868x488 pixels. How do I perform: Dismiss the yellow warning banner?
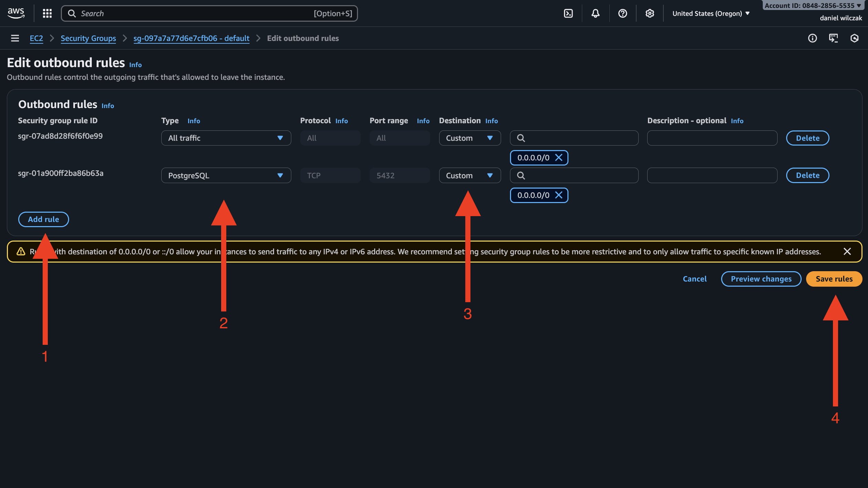click(x=847, y=252)
